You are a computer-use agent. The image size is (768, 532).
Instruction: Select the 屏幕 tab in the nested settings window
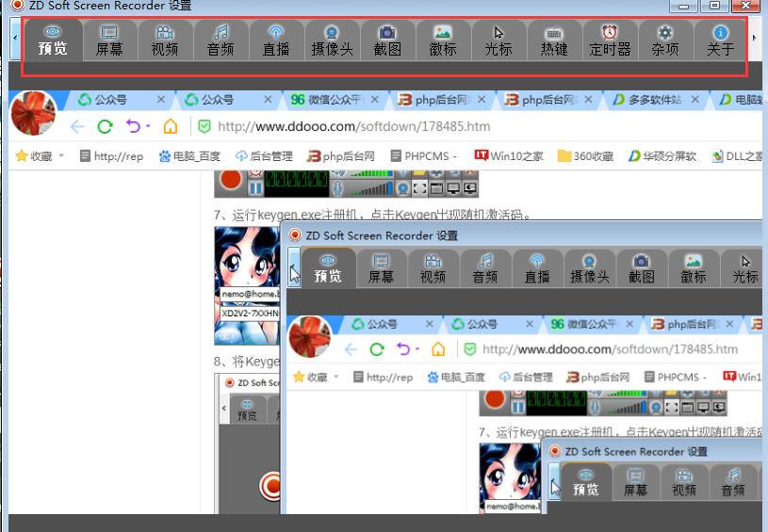[381, 268]
